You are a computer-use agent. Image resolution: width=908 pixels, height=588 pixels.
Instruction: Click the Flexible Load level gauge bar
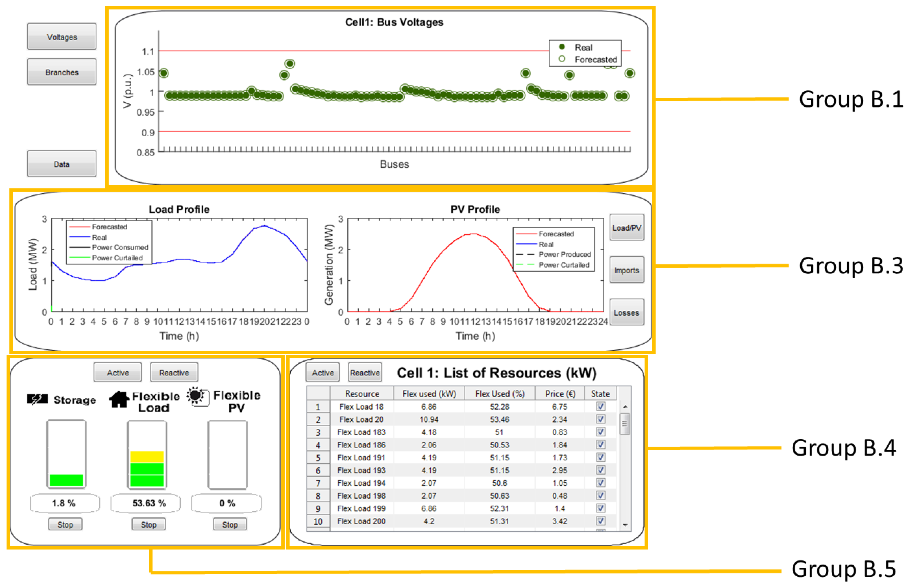[x=147, y=454]
